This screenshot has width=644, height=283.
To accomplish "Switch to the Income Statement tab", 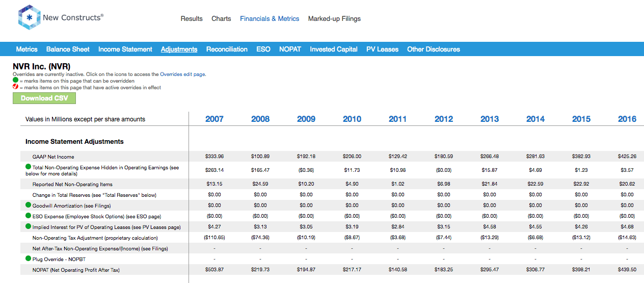I will tap(125, 49).
